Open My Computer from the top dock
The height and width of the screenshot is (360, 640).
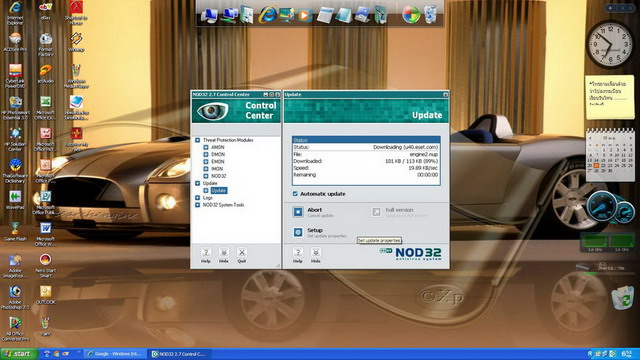point(209,16)
